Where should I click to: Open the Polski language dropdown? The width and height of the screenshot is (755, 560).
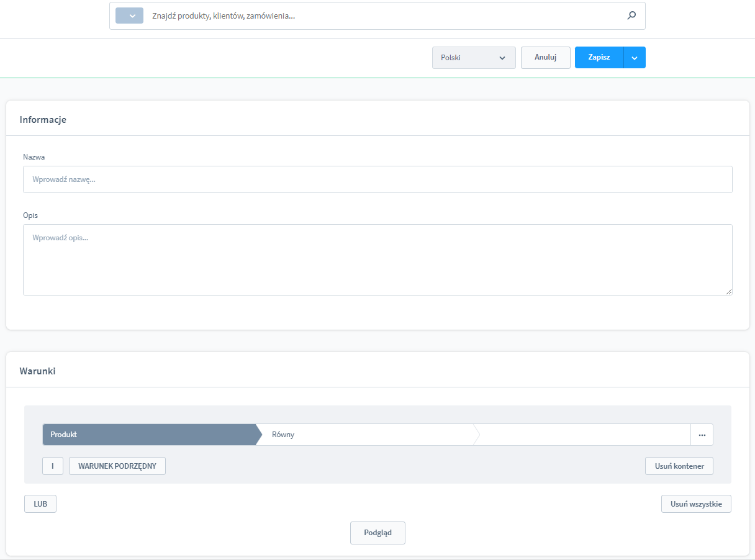pos(473,58)
